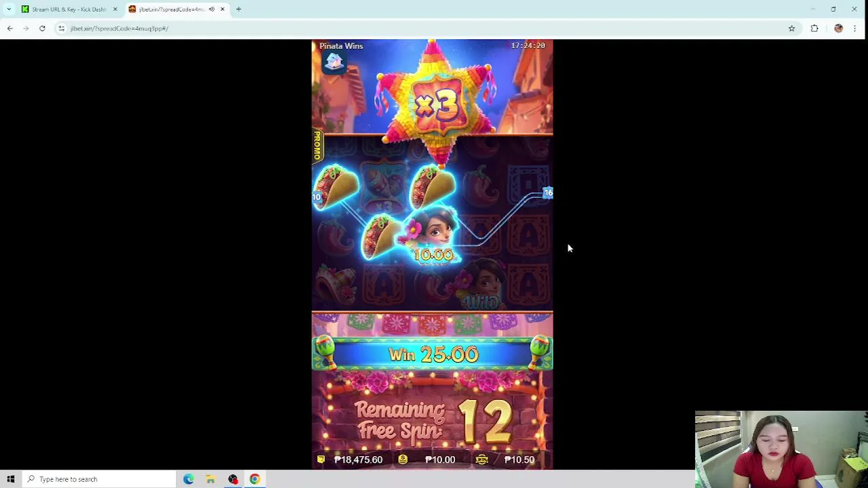Screen dimensions: 868x488
Task: Open the Chrome profile avatar
Action: (838, 28)
